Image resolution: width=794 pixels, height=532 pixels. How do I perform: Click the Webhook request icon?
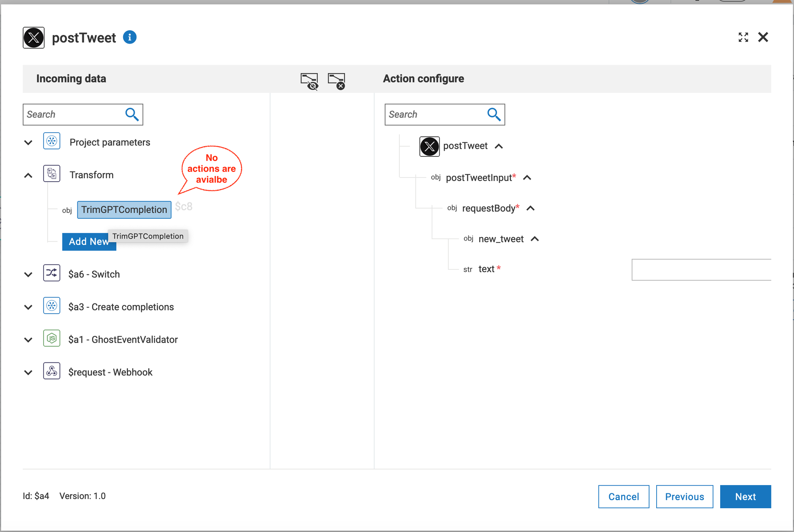[x=52, y=371]
